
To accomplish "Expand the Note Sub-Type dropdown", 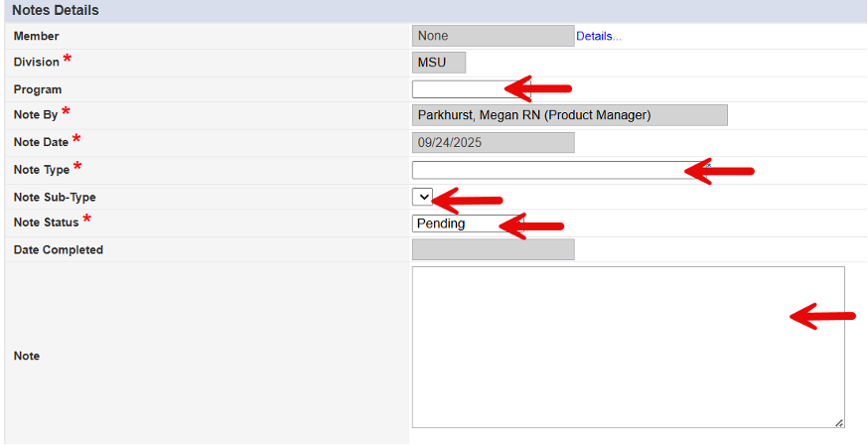I will (x=422, y=197).
